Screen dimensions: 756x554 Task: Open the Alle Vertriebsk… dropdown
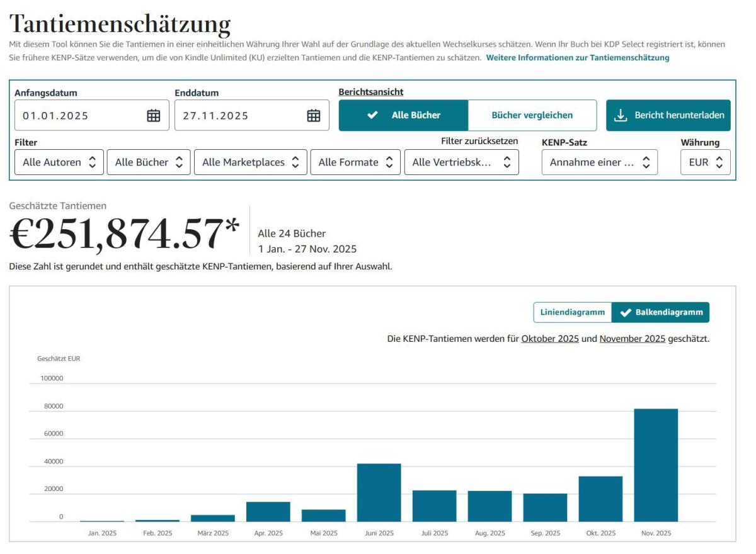pos(462,162)
